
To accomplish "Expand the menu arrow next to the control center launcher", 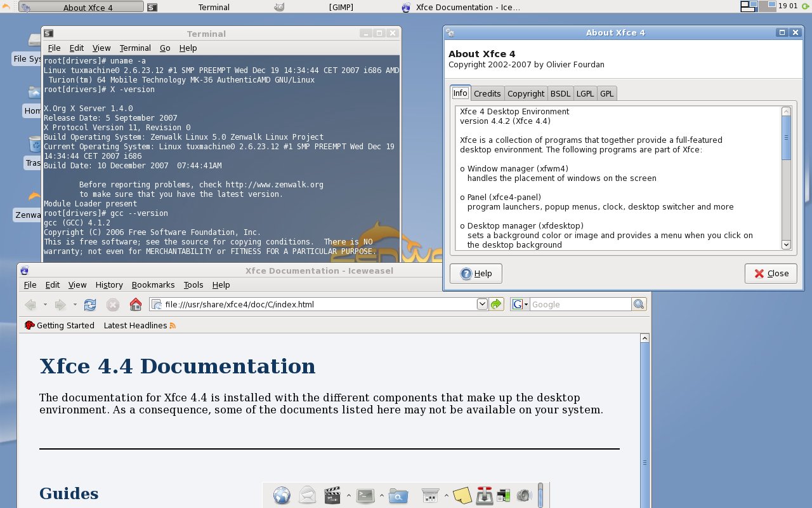I will point(447,495).
